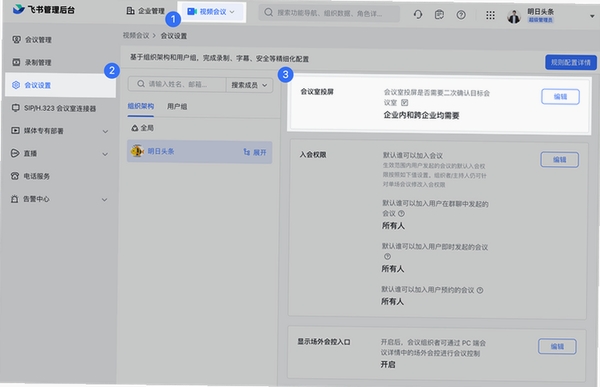Click the 会议设置 gear hexagon icon
This screenshot has height=387, width=600.
pyautogui.click(x=16, y=85)
